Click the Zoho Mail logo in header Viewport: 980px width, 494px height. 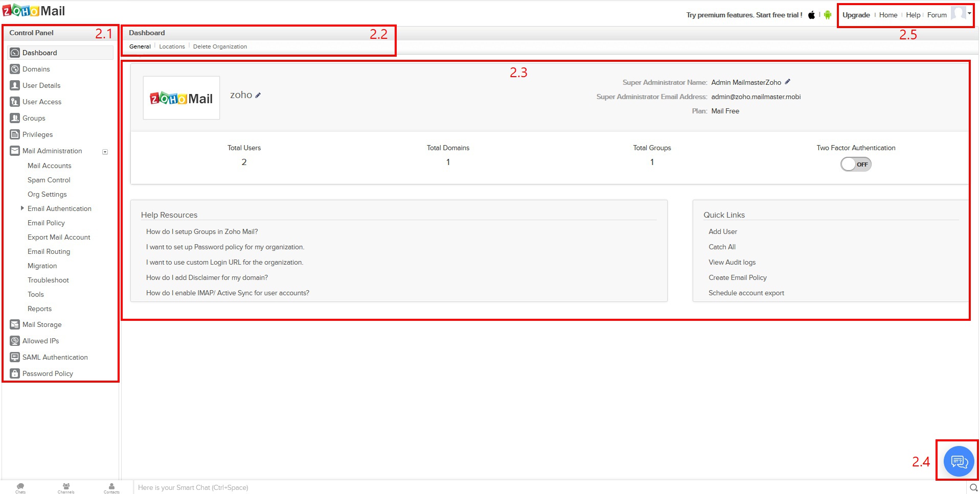tap(34, 11)
